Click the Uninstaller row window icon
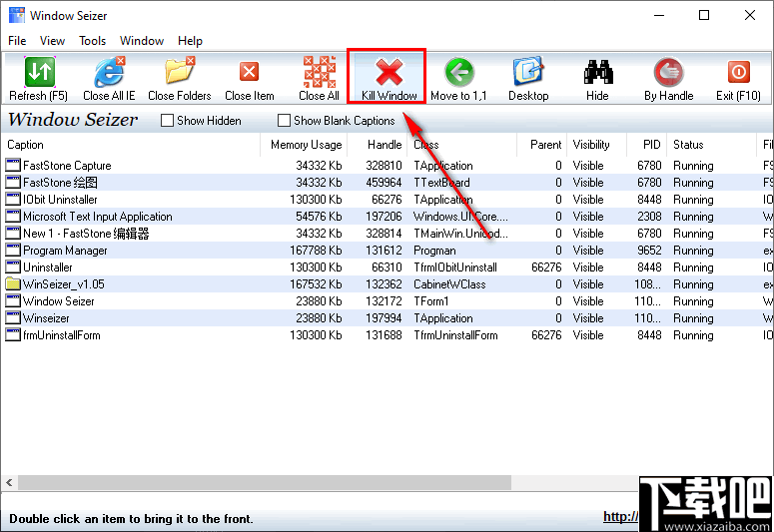The image size is (774, 532). 13,267
